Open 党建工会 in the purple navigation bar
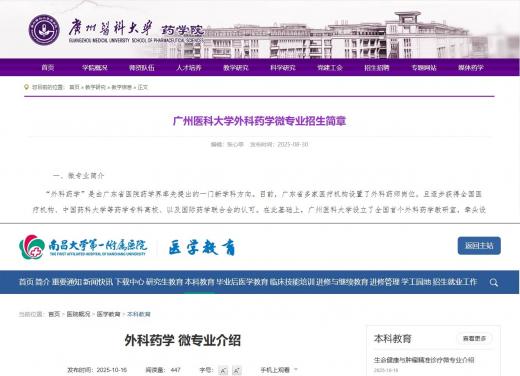 click(x=330, y=68)
